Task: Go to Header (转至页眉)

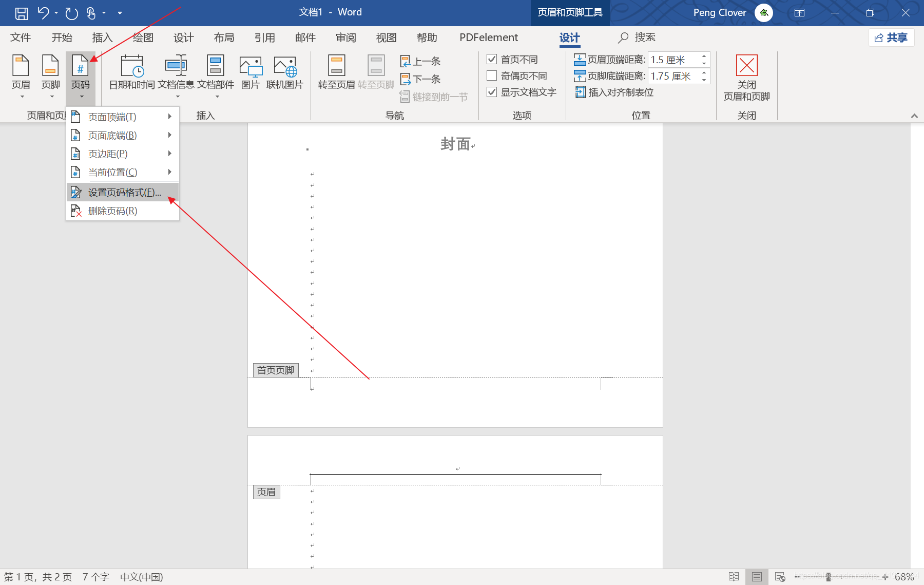Action: pos(337,72)
